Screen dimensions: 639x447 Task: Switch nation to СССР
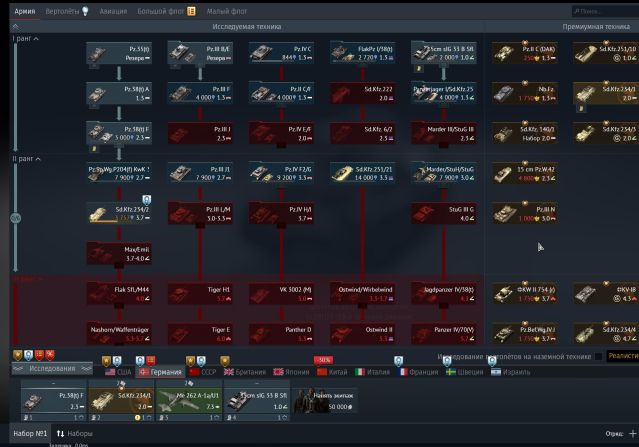coord(203,370)
